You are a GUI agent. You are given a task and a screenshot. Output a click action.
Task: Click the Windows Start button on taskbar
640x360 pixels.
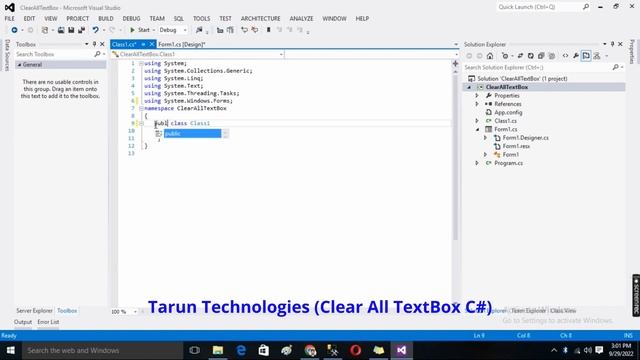click(x=11, y=350)
